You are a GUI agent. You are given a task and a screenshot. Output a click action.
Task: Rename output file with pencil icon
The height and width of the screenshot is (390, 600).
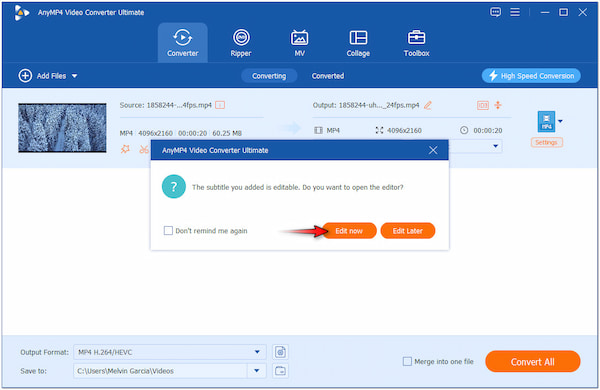pyautogui.click(x=428, y=105)
